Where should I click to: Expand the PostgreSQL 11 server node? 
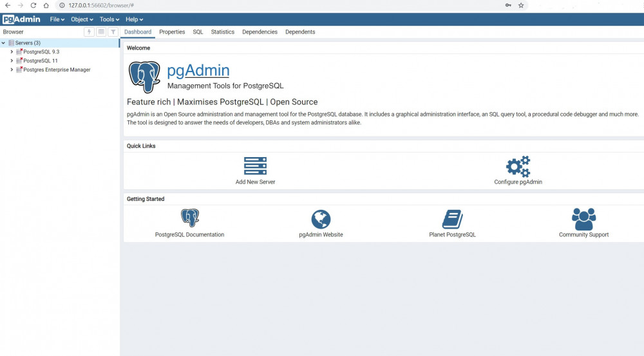click(x=12, y=61)
